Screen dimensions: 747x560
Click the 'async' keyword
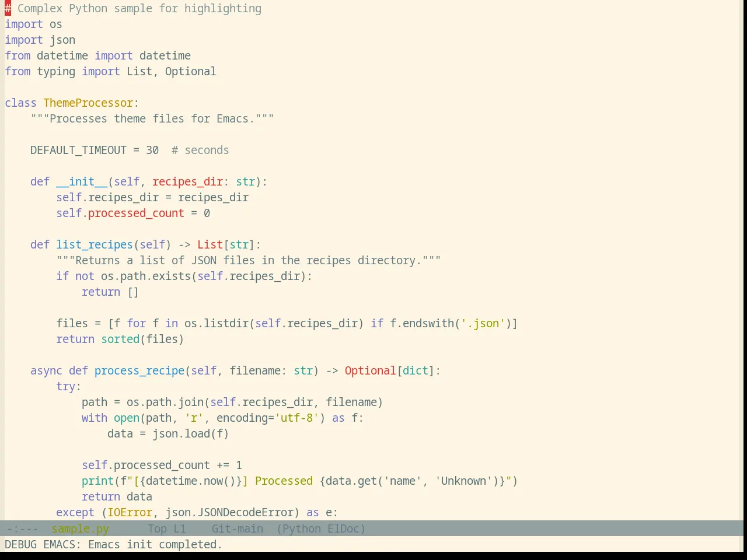(46, 370)
